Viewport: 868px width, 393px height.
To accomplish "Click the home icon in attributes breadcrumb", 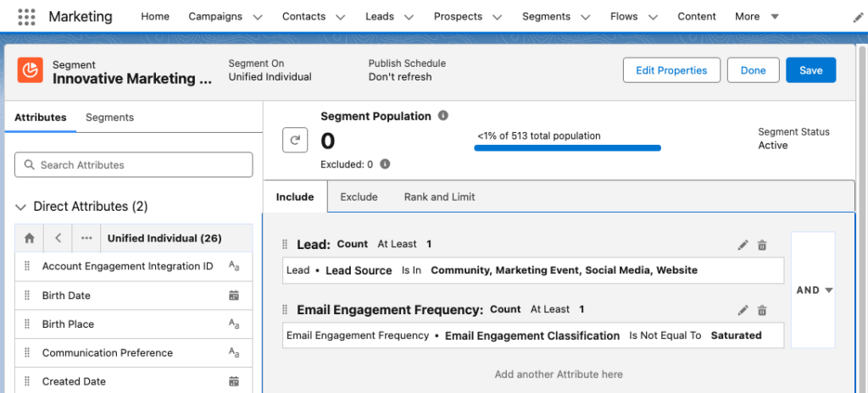I will pos(30,238).
